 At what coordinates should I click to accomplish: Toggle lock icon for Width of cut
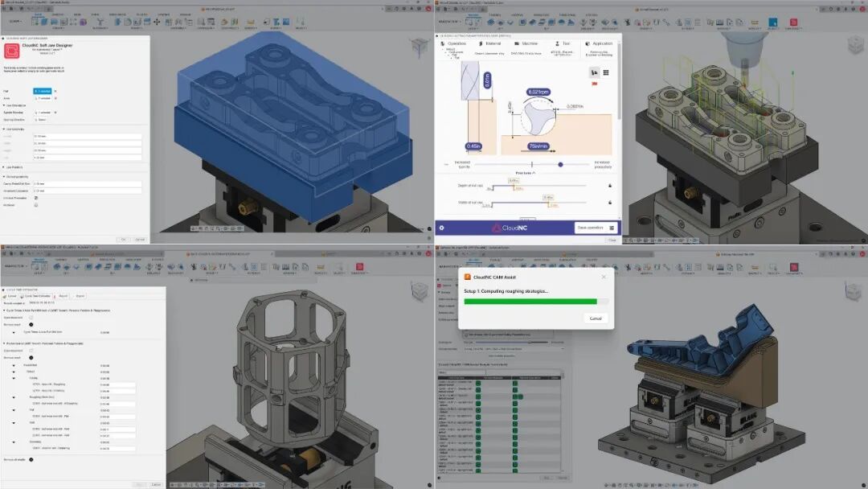(610, 203)
